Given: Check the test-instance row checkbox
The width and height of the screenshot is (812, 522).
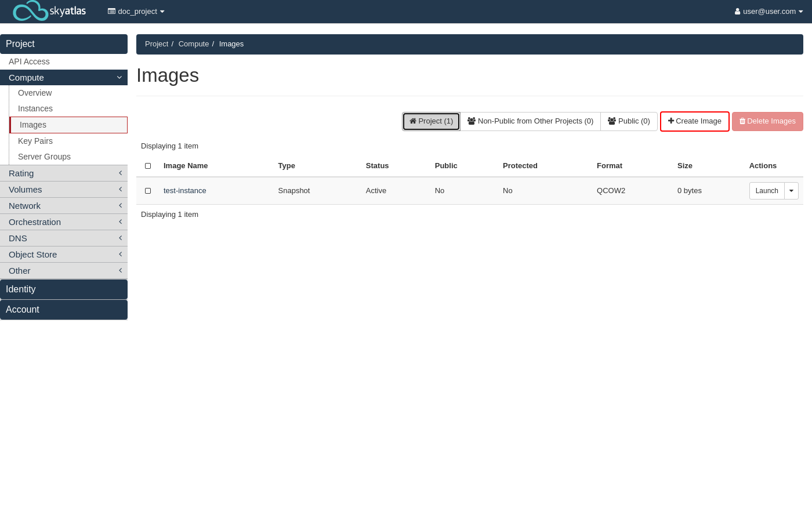Looking at the screenshot, I should coord(148,191).
